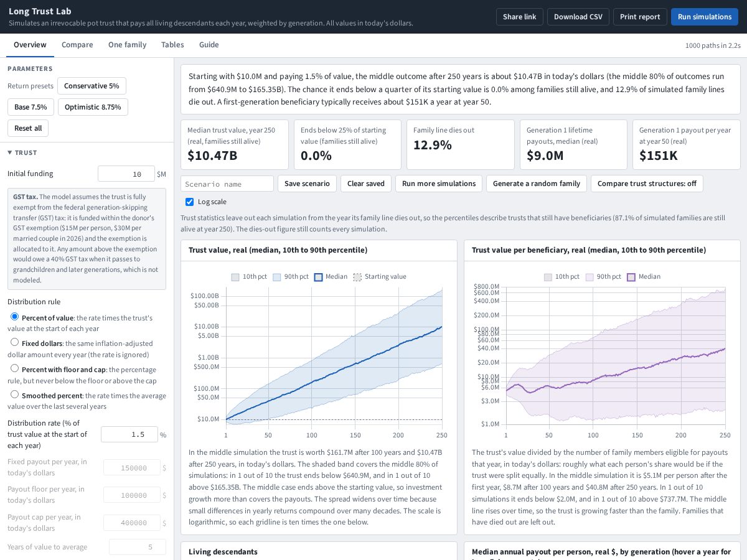Toggle 90th pct legend in per beneficiary chart
The width and height of the screenshot is (747, 560).
[603, 277]
